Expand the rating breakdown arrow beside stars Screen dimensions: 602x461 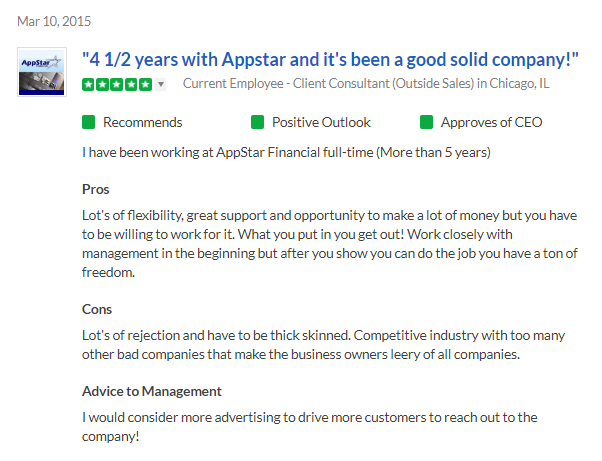click(x=161, y=84)
